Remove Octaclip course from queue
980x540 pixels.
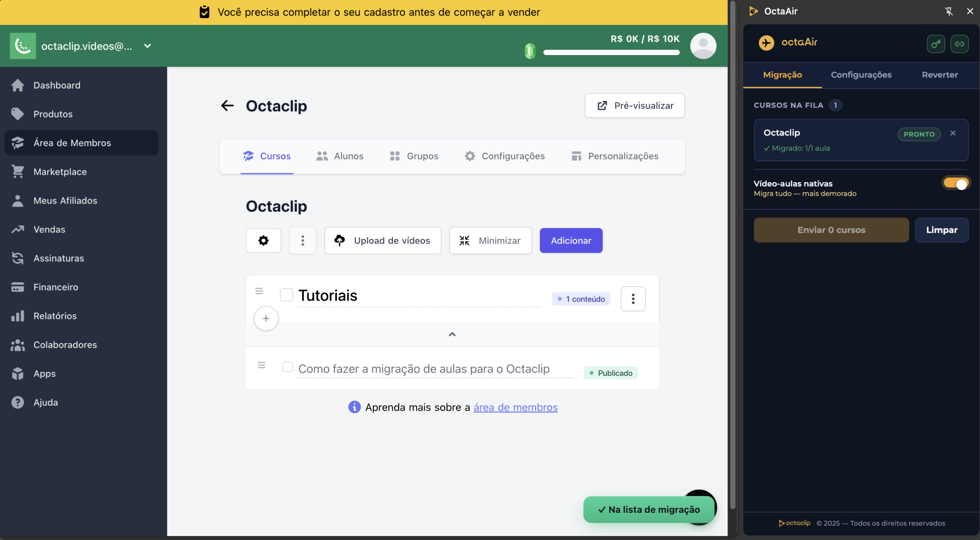click(953, 133)
